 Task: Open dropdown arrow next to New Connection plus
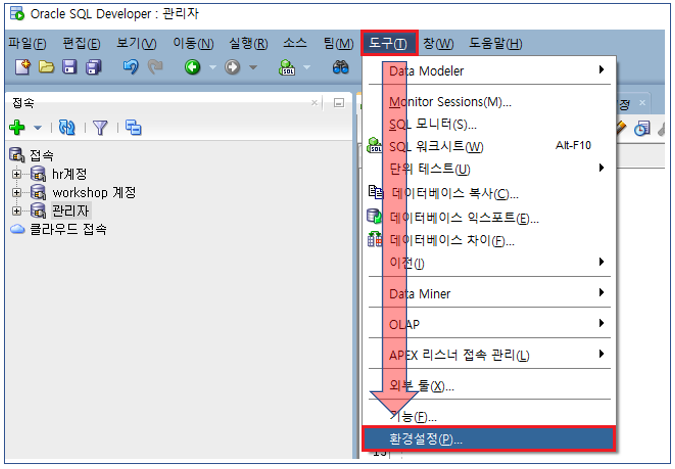[x=37, y=128]
